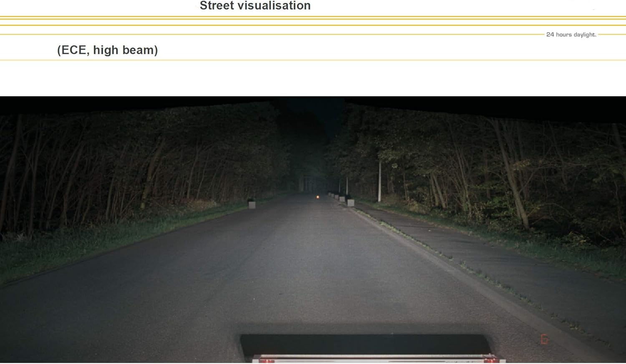Click the 'Street visualisation' title text
The width and height of the screenshot is (626, 364).
pos(255,6)
